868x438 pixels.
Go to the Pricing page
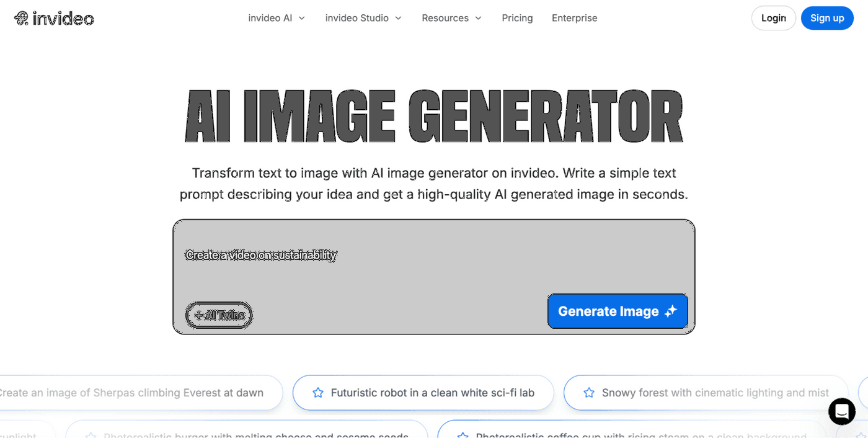[x=517, y=18]
